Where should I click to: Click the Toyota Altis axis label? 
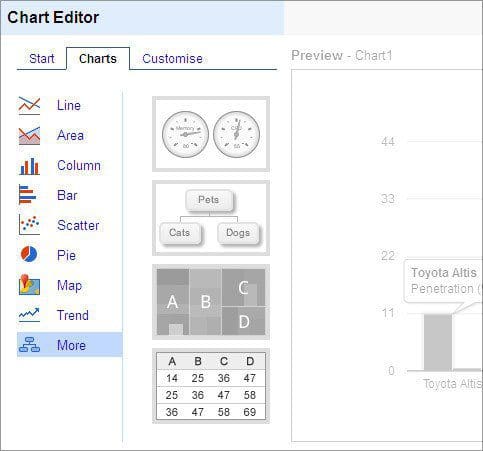tap(453, 384)
